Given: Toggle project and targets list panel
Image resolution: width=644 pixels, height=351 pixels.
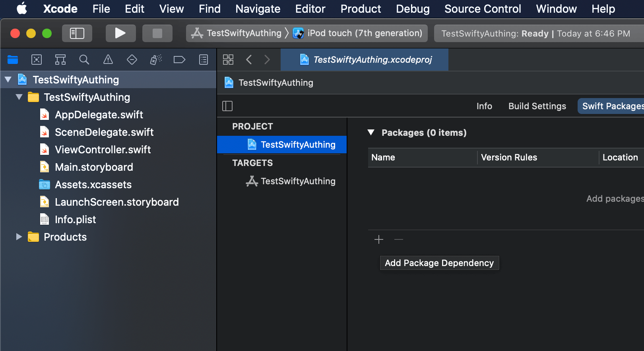Looking at the screenshot, I should tap(227, 106).
